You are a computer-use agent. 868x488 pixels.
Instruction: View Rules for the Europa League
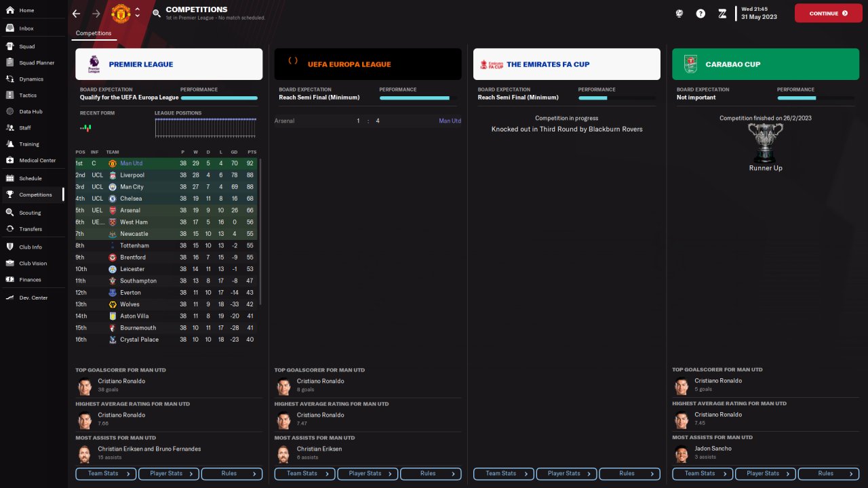[431, 474]
